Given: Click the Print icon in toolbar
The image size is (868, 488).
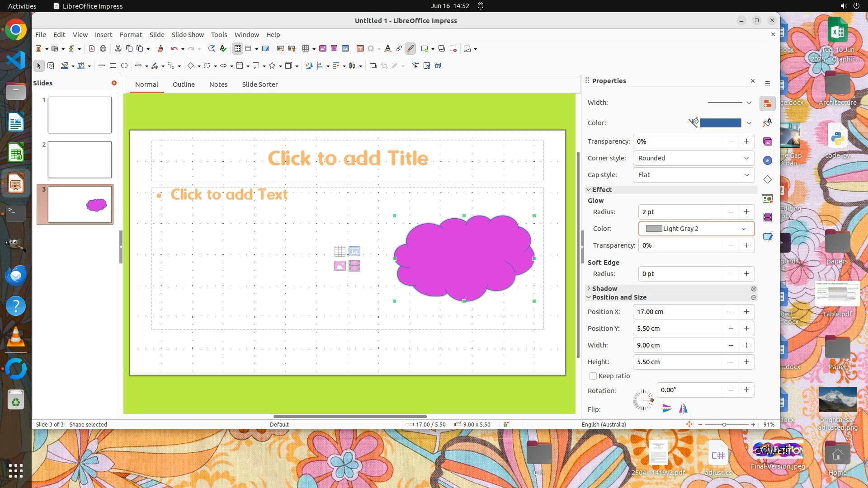Looking at the screenshot, I should click(x=103, y=49).
